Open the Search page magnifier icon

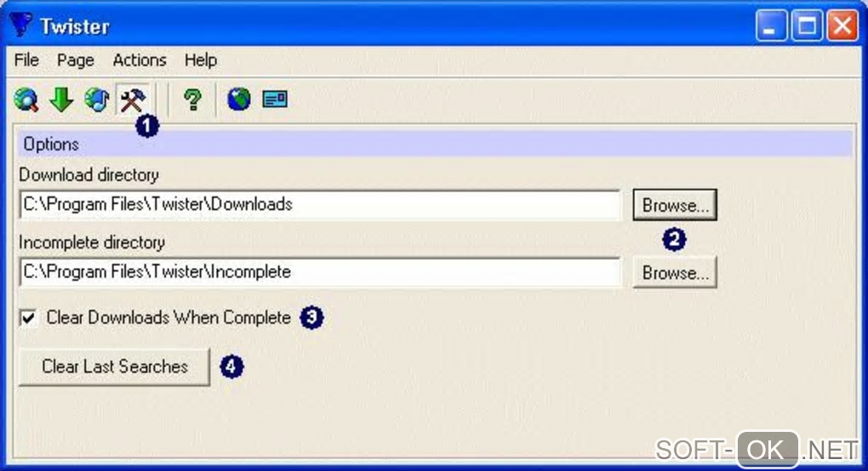pyautogui.click(x=26, y=100)
